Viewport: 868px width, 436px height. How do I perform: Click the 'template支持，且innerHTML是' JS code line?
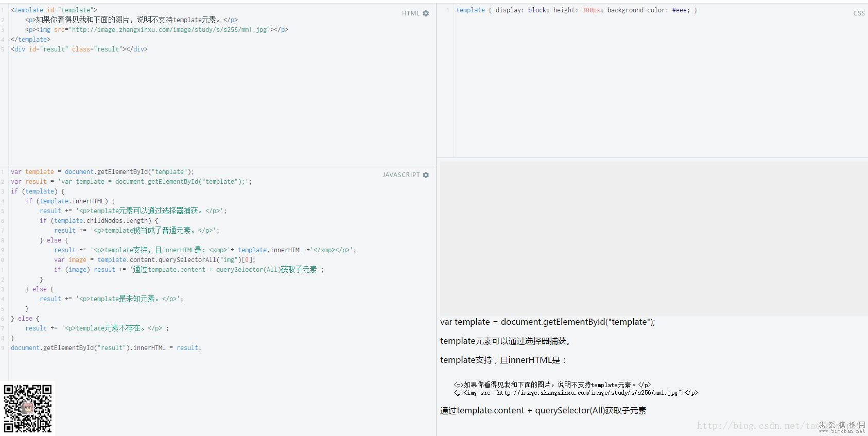tap(205, 250)
